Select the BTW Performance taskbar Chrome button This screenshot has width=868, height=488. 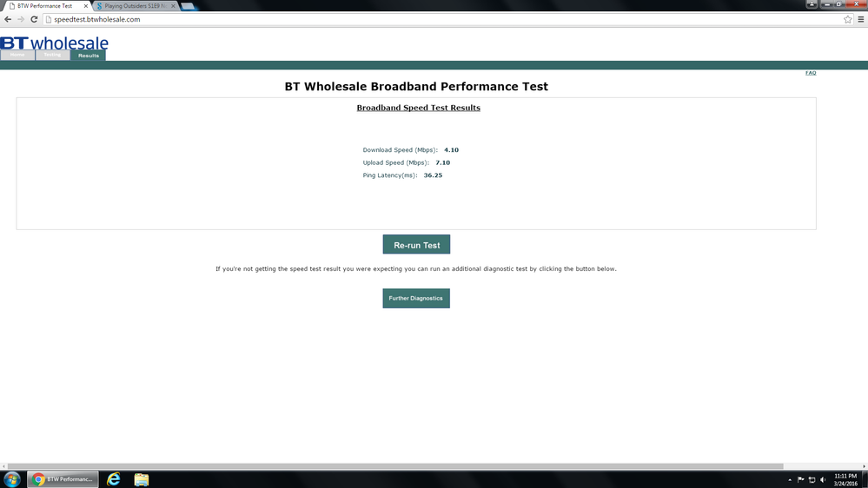coord(63,479)
